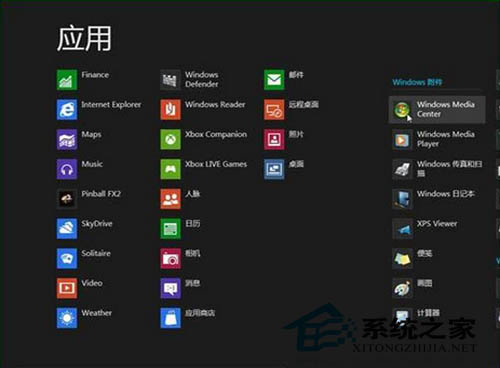Open the Video app
Viewport: 500px width, 368px height.
click(80, 288)
